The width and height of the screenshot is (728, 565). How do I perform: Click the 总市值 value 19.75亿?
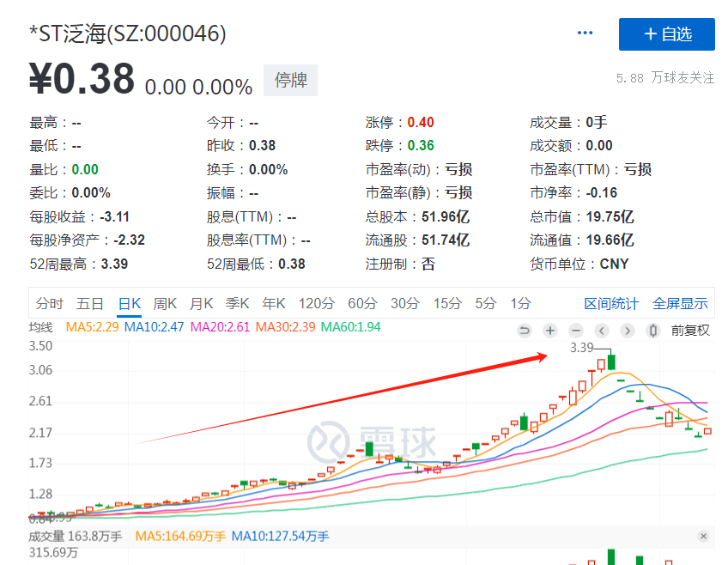610,216
